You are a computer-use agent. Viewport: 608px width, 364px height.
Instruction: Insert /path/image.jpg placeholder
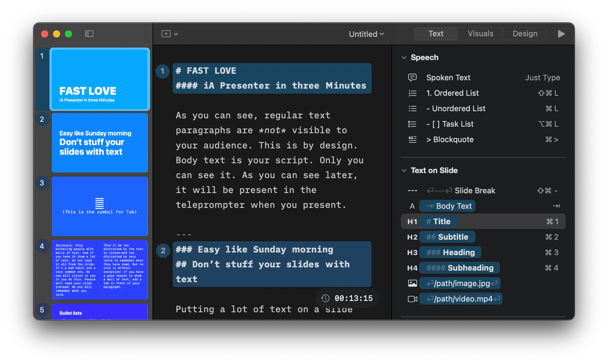click(460, 283)
